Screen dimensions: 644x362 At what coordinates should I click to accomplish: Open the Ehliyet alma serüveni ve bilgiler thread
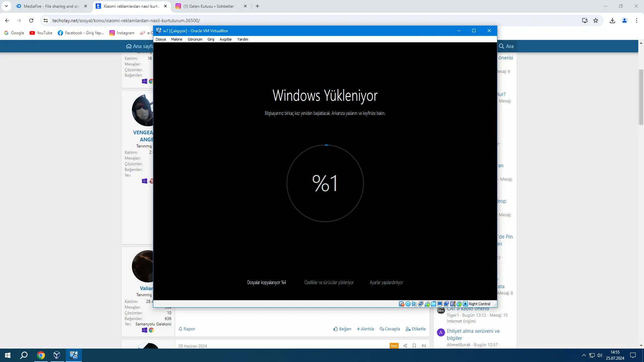click(473, 334)
